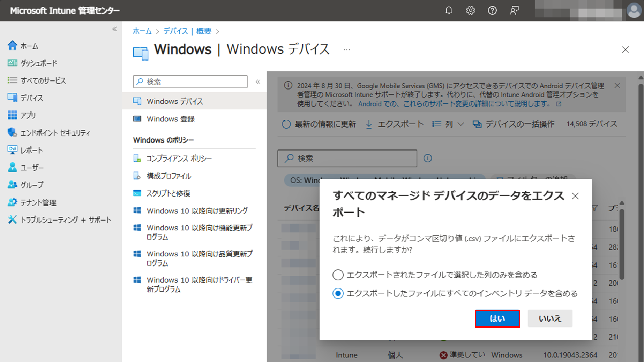Select エクスポートしたファイルにすべてのインベントリ データを含める radio option
The image size is (644, 362).
tap(338, 293)
